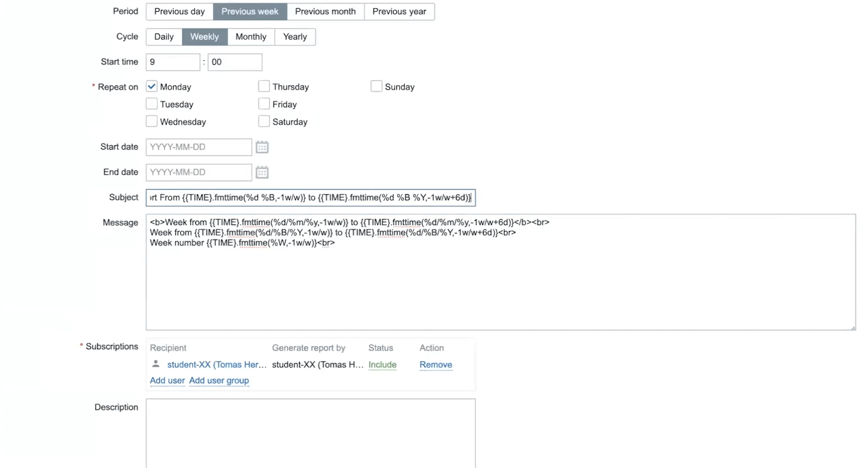Click the user icon beside student-XX recipient
Image resolution: width=868 pixels, height=468 pixels.
click(155, 364)
